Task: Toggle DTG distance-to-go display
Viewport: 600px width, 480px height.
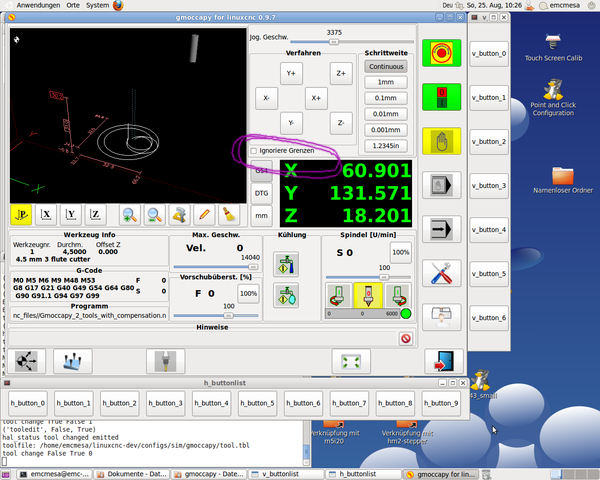Action: [261, 193]
